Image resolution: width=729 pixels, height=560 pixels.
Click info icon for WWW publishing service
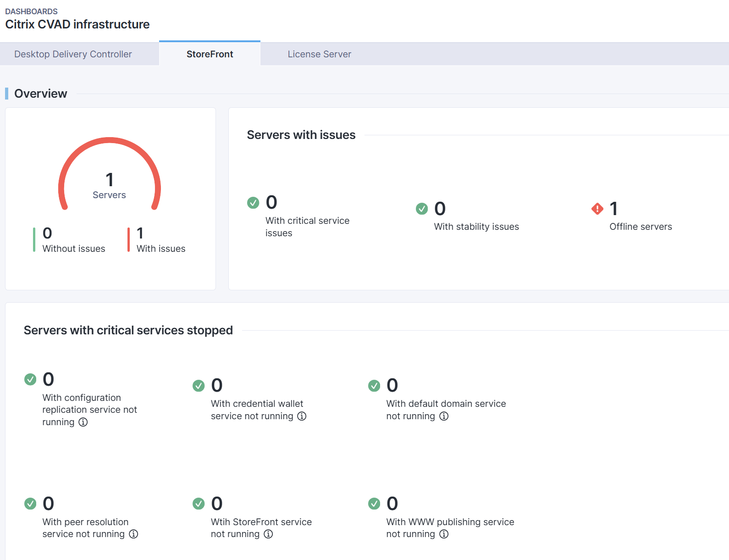[x=444, y=534]
